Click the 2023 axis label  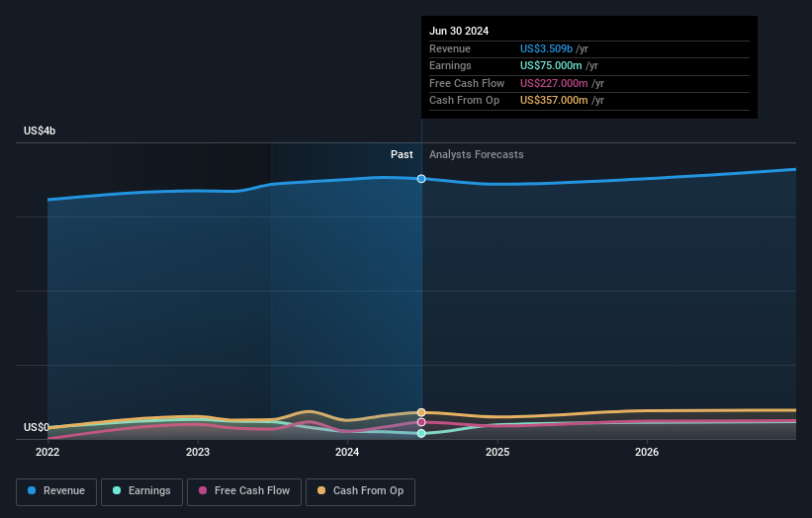198,453
